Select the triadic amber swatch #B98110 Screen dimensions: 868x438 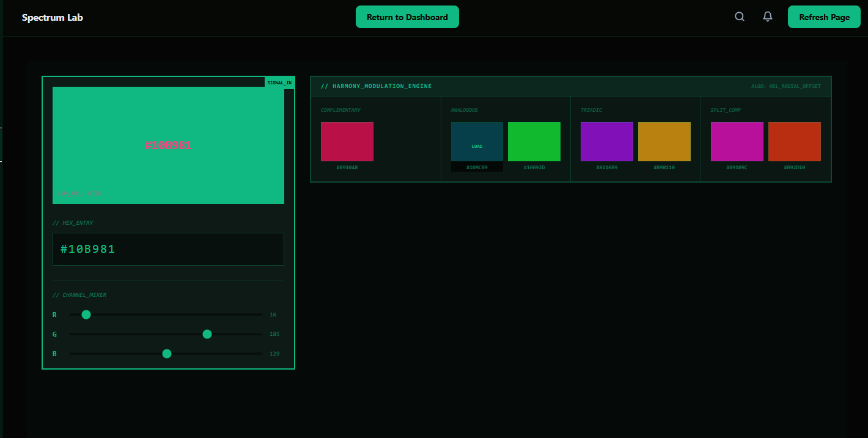point(664,142)
